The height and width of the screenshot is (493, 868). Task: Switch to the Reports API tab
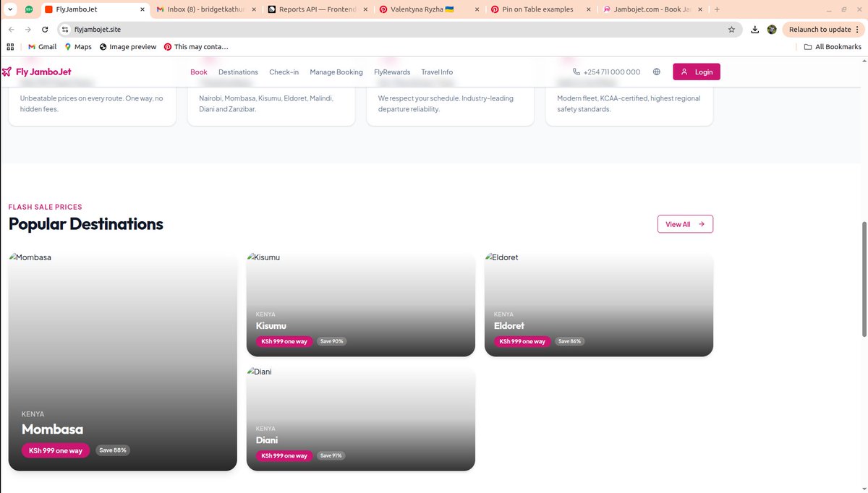click(x=318, y=9)
